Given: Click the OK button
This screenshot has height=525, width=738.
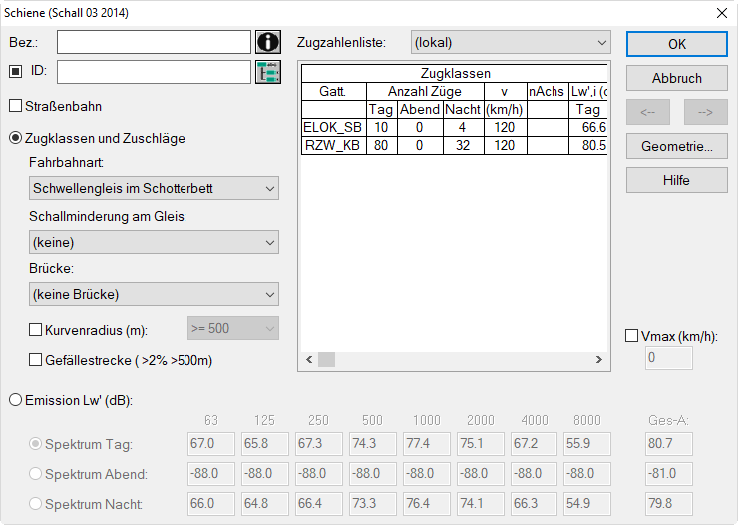Looking at the screenshot, I should pyautogui.click(x=677, y=44).
